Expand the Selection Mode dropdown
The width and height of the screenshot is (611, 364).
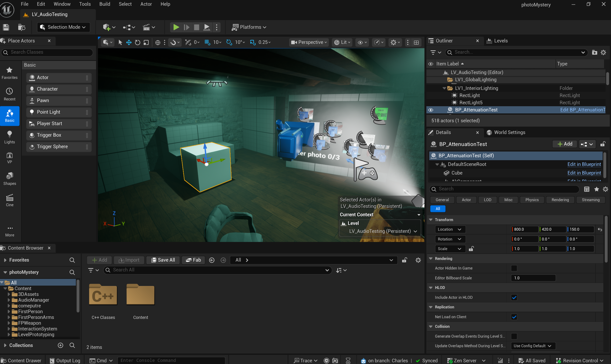pos(63,27)
